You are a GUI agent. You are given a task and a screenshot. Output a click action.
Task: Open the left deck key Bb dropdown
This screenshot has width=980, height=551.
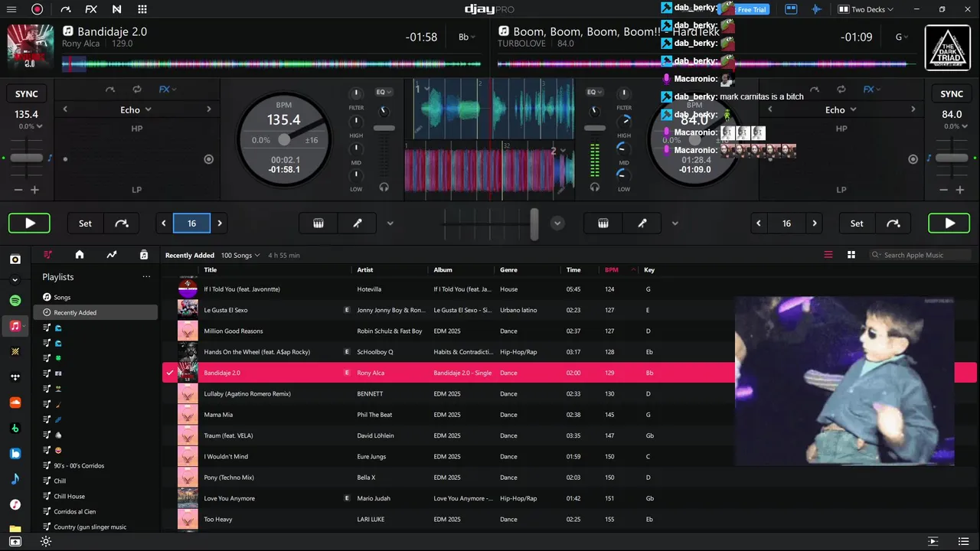click(x=466, y=37)
